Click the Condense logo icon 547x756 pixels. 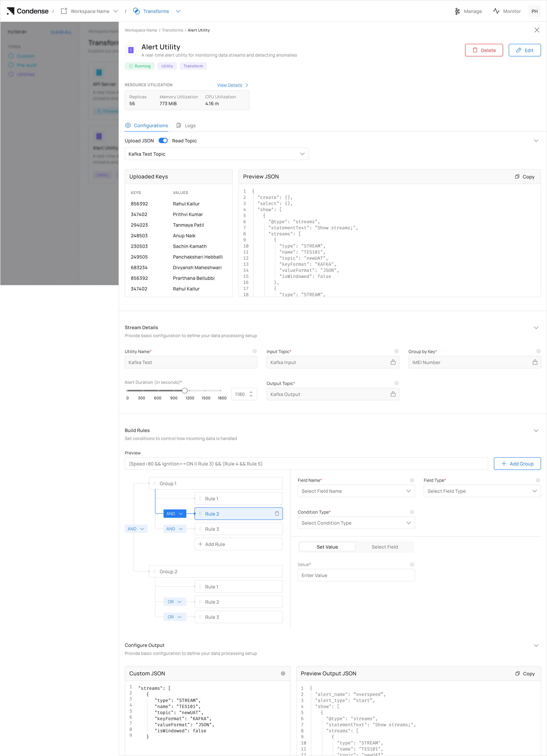pyautogui.click(x=11, y=11)
